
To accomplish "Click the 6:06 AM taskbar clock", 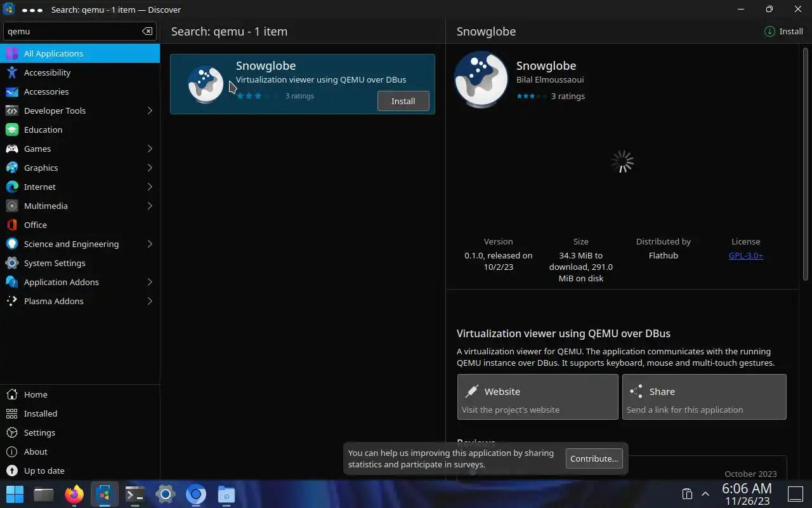I will click(747, 488).
